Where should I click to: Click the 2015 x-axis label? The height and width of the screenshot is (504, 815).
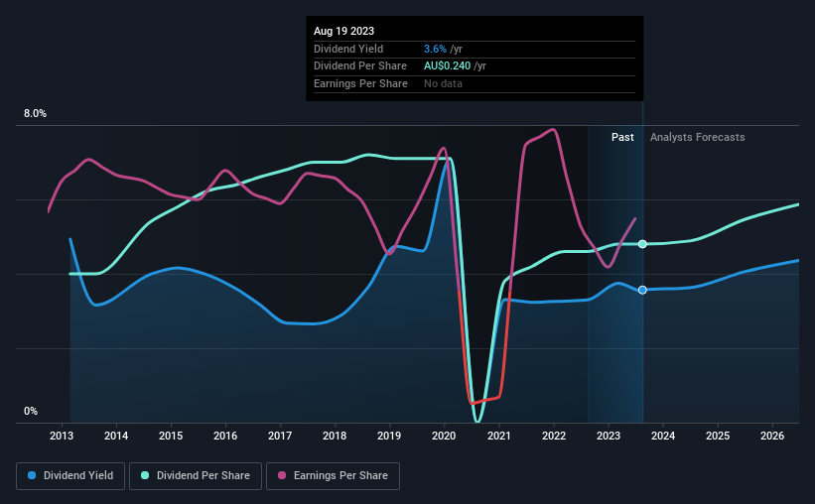pos(171,436)
